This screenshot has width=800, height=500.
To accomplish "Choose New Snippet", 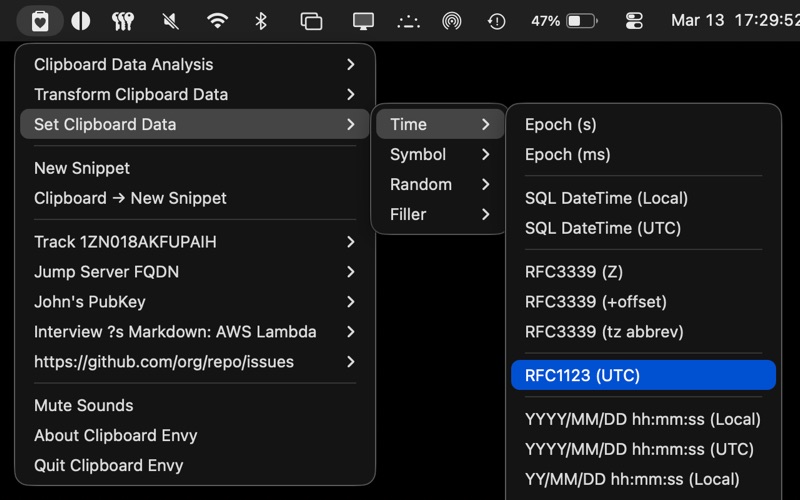I will pyautogui.click(x=194, y=168).
